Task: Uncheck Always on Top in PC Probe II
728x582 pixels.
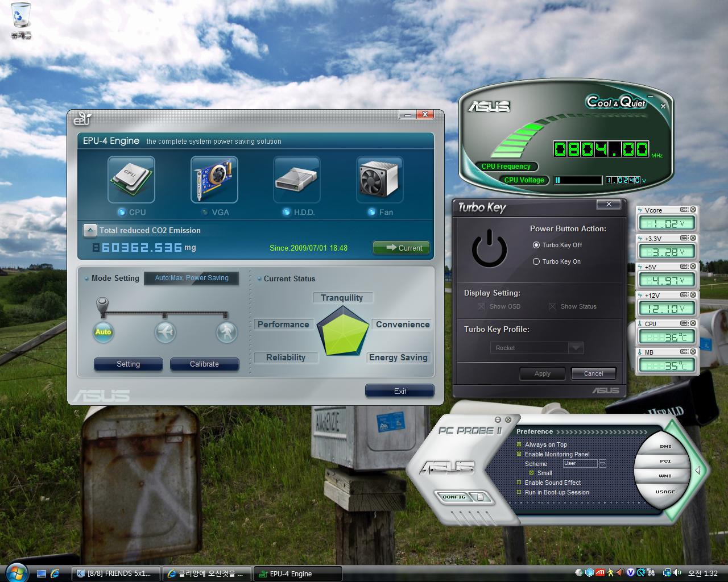Action: point(519,444)
